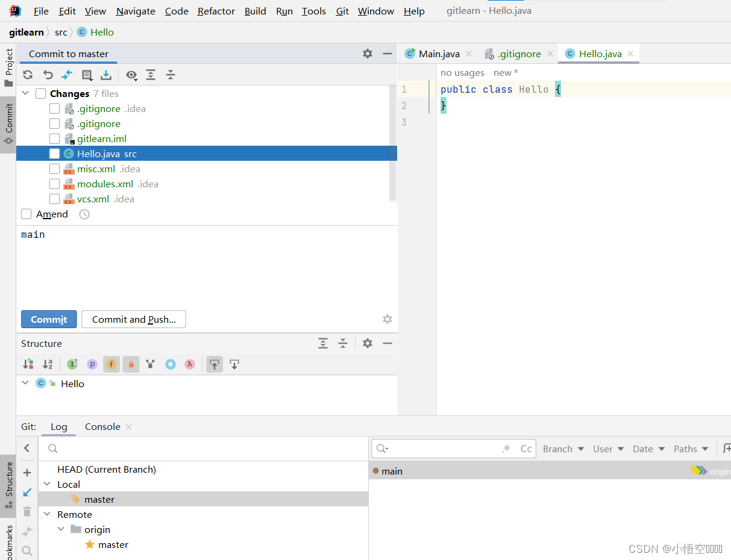Click the Rollback icon in Commit toolbar
Image resolution: width=731 pixels, height=560 pixels.
[x=48, y=75]
